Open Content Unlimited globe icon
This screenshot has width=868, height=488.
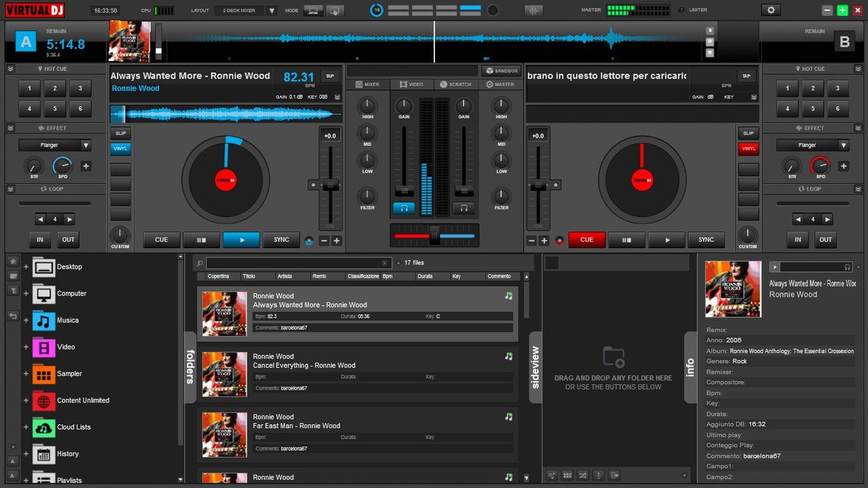tap(44, 401)
